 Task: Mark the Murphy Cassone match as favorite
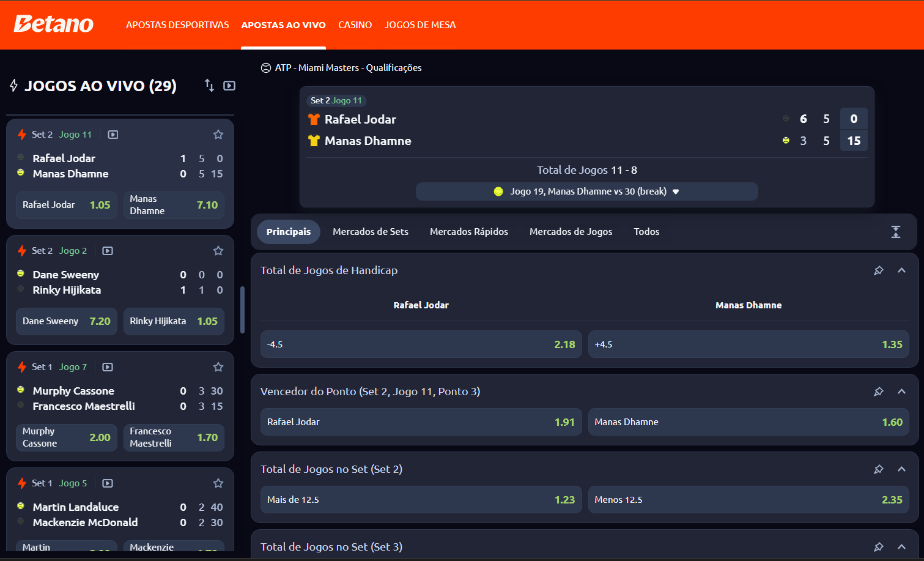click(x=218, y=367)
